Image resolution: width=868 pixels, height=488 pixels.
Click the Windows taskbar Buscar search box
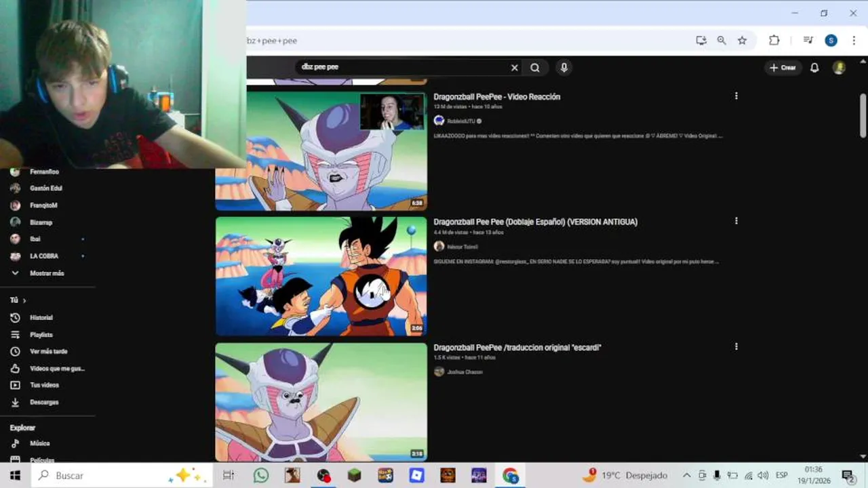point(122,476)
